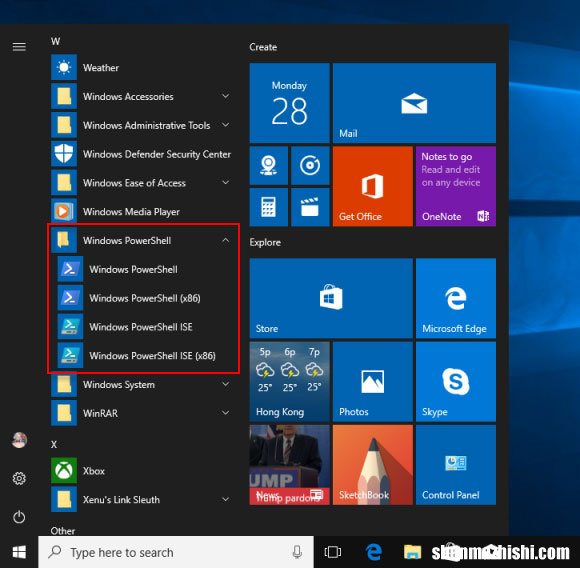Launch the Microsoft Edge tile
The width and height of the screenshot is (580, 568).
pyautogui.click(x=456, y=298)
